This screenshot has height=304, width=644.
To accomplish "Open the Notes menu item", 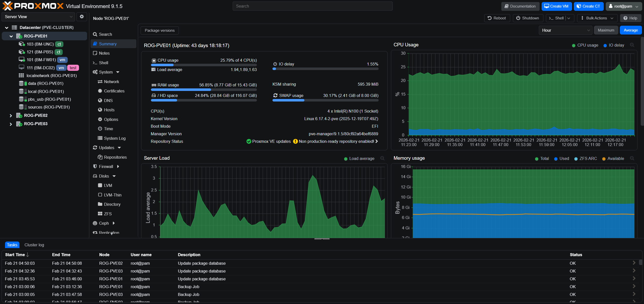I will coord(104,53).
